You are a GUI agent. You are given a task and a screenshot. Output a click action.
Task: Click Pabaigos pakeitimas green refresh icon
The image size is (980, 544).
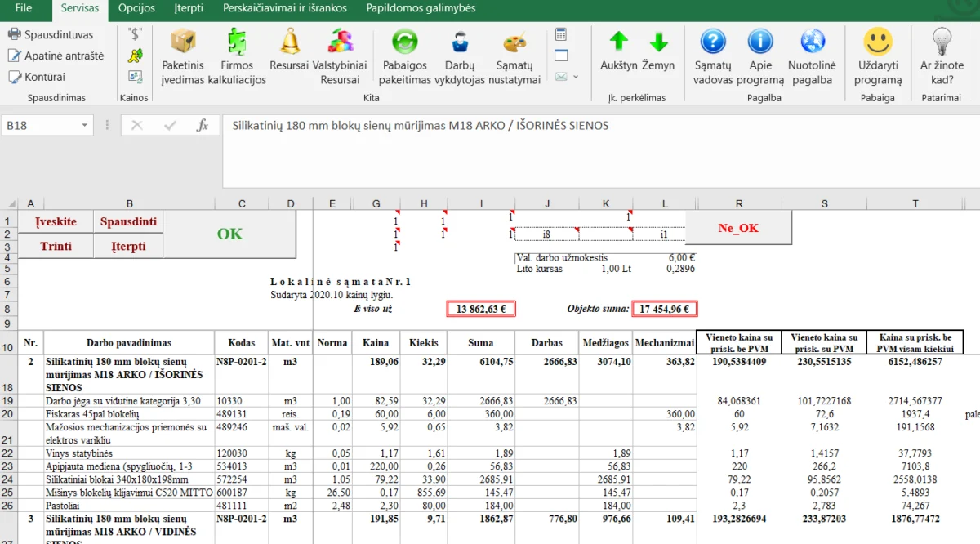point(405,42)
